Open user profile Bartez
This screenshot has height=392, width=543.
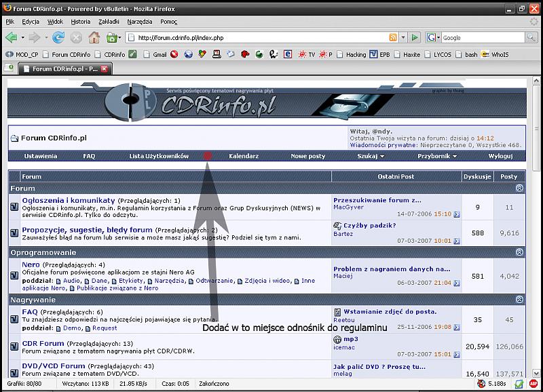[x=343, y=234]
